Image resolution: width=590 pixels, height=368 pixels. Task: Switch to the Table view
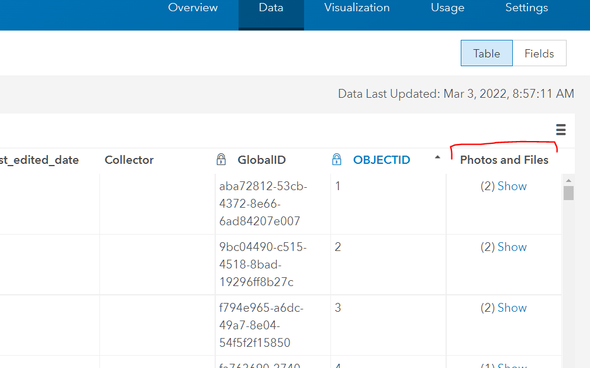(x=487, y=53)
